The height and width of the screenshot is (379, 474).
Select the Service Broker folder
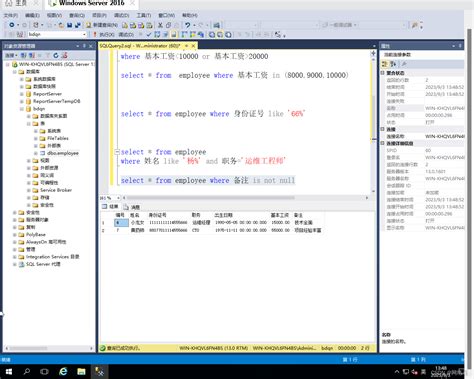[x=56, y=190]
